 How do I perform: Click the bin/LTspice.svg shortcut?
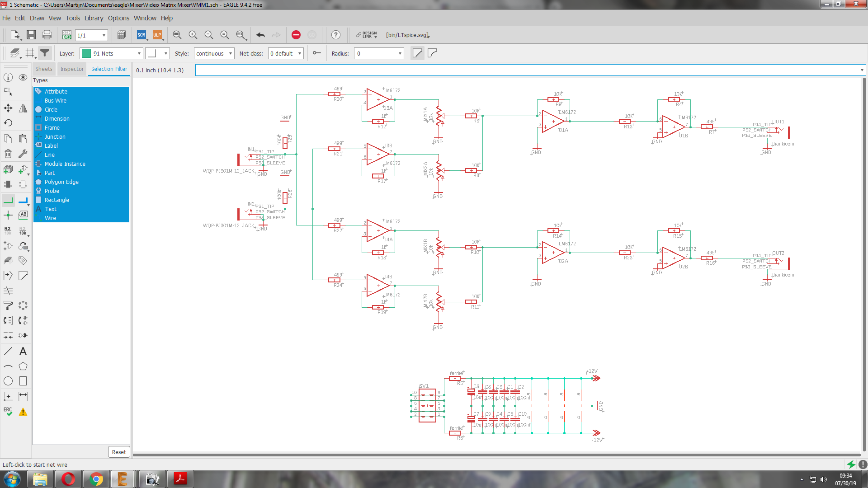point(407,35)
